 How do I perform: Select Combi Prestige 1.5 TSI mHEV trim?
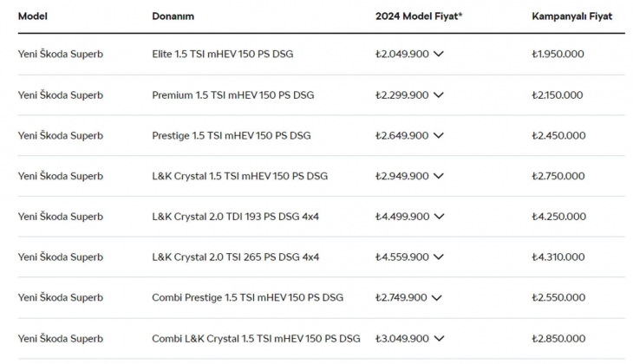click(x=247, y=297)
